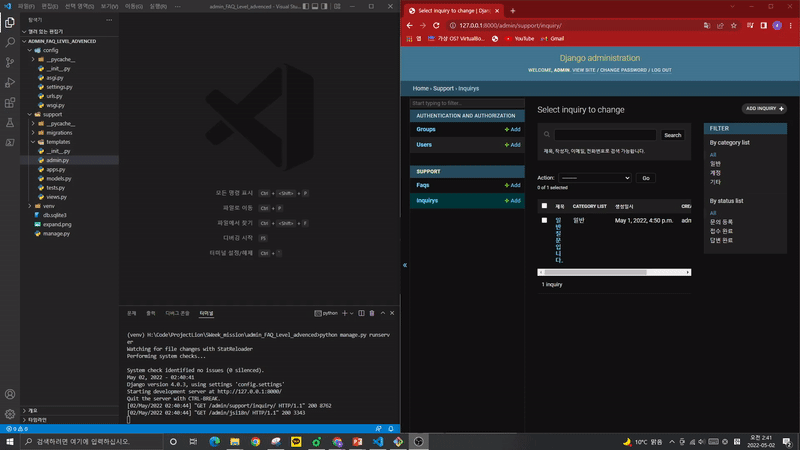
Task: Bookmark this page with star icon
Action: point(734,26)
